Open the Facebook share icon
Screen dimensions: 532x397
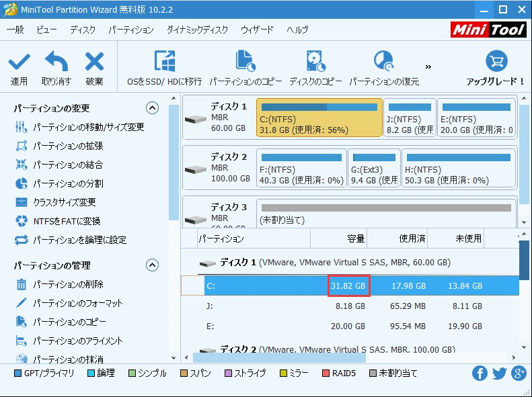(480, 373)
